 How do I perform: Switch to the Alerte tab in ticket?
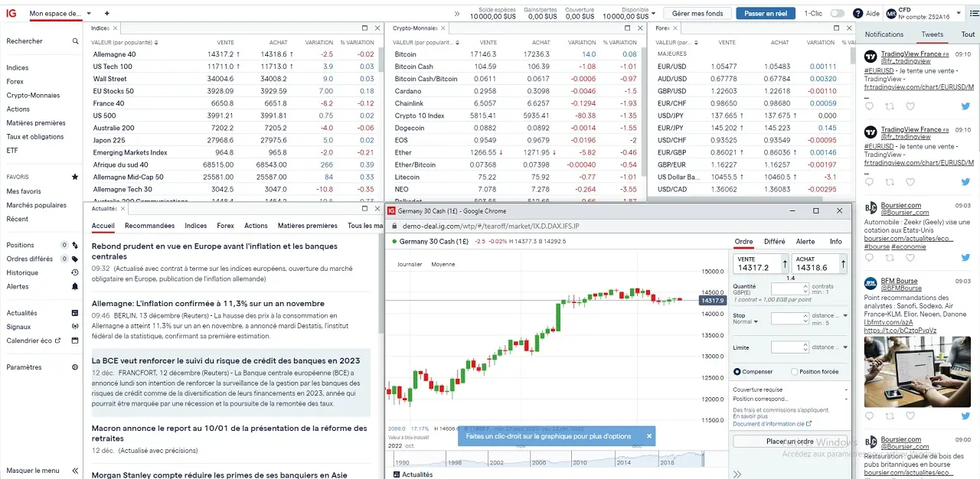point(805,242)
